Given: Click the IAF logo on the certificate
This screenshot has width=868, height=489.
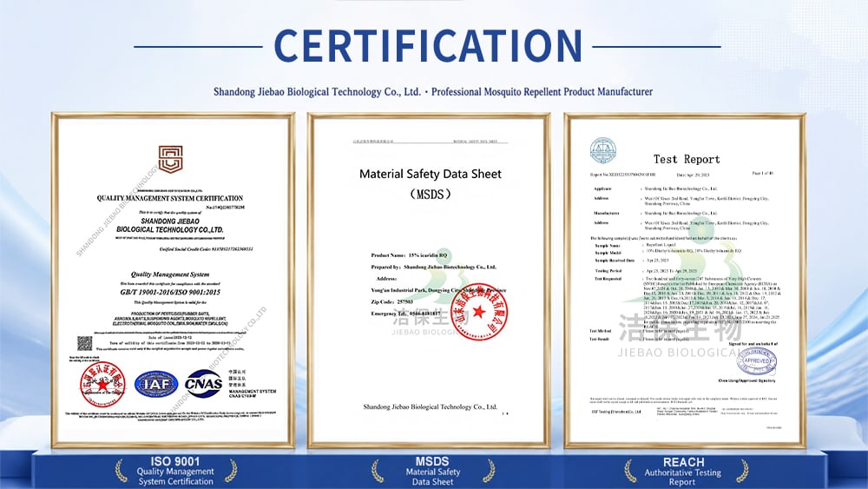Looking at the screenshot, I should (156, 384).
